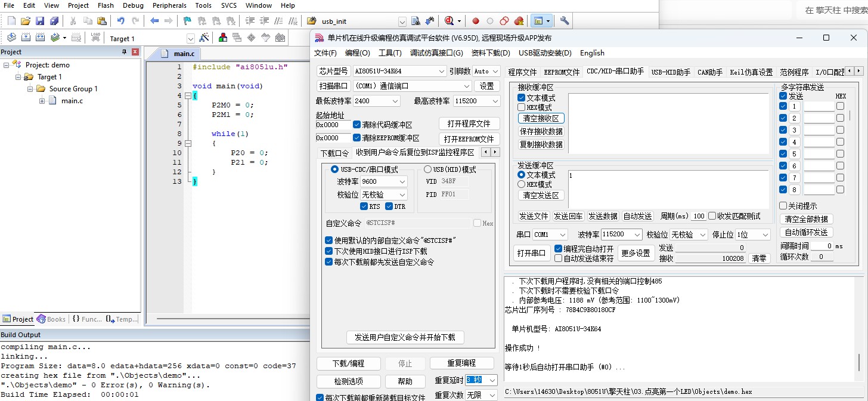Click the Rebuild all target files icon
The image size is (868, 401).
point(40,38)
